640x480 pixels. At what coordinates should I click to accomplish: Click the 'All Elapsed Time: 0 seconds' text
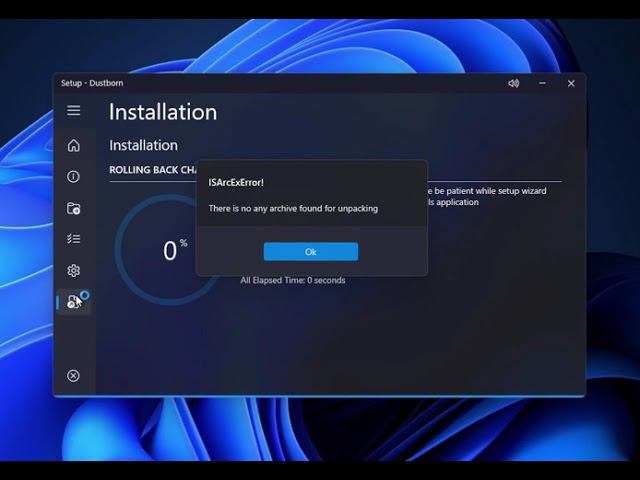(x=293, y=280)
